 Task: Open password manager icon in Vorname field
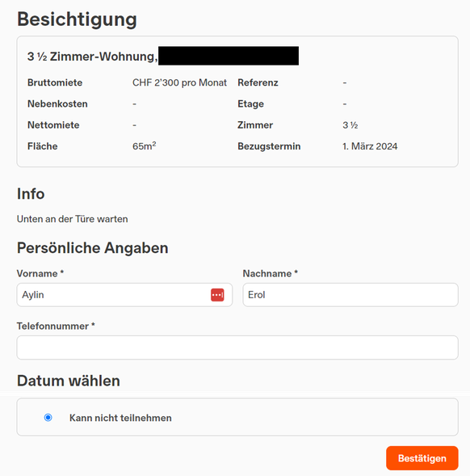pos(217,295)
